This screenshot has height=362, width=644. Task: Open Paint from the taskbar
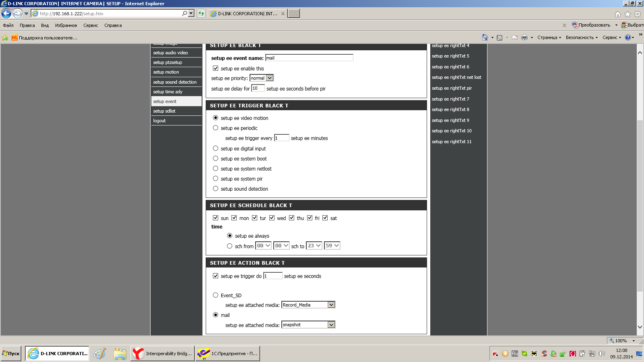tap(99, 354)
